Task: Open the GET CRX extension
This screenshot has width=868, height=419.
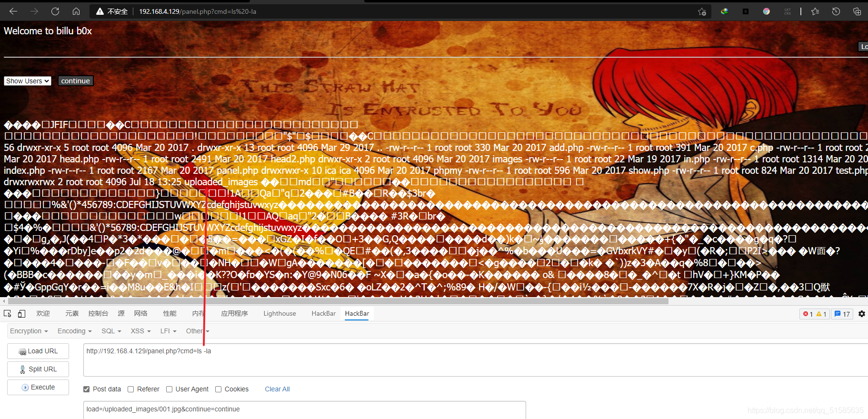Action: point(788,11)
